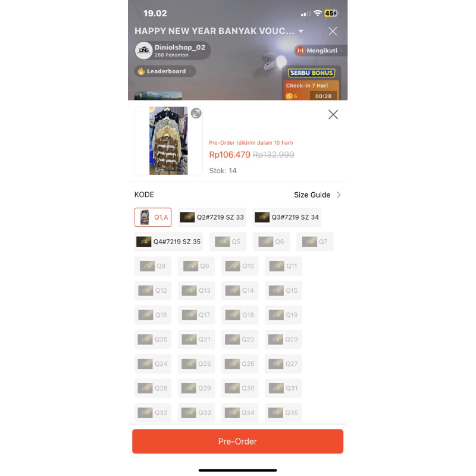Open the SERBU BONUS banner
Image resolution: width=476 pixels, height=476 pixels.
tap(311, 73)
